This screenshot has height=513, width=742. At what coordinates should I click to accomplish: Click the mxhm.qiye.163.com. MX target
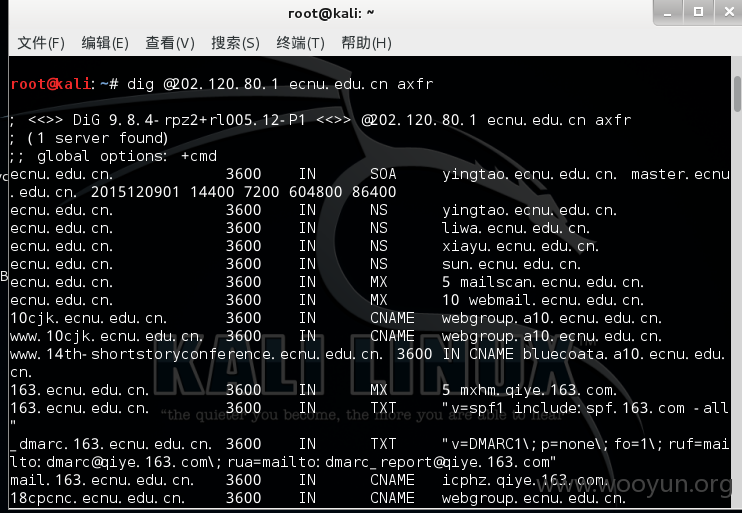point(539,390)
